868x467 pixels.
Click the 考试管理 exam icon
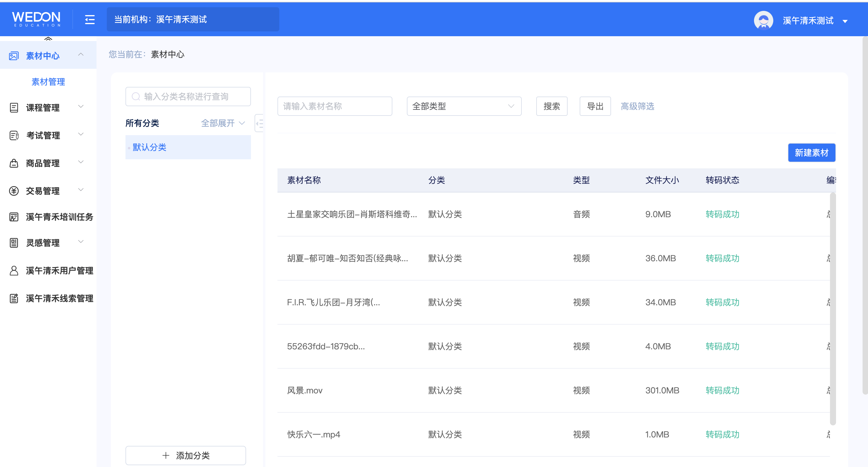coord(14,135)
